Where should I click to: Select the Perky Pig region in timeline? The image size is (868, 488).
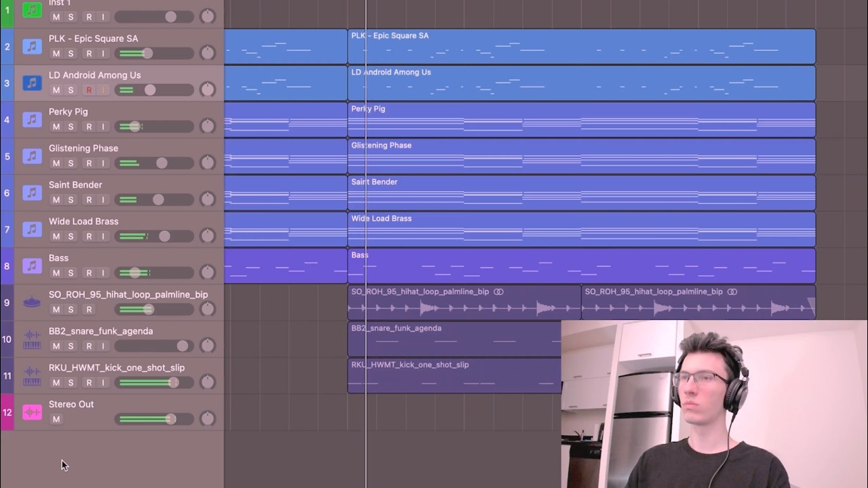pyautogui.click(x=581, y=120)
